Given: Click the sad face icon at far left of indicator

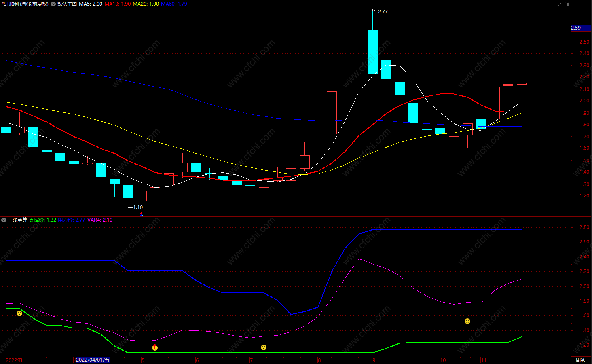Looking at the screenshot, I should (19, 313).
